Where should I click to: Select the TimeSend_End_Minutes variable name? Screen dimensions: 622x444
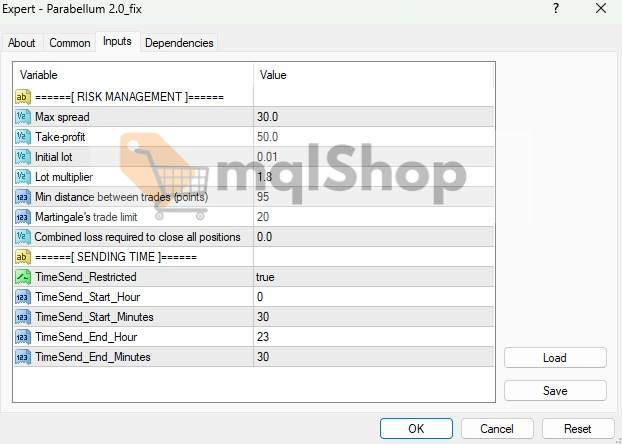point(93,357)
